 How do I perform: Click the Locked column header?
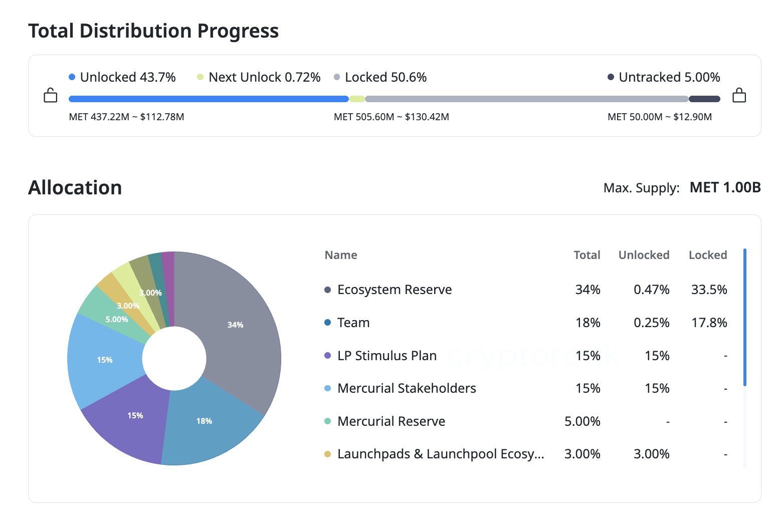point(707,255)
